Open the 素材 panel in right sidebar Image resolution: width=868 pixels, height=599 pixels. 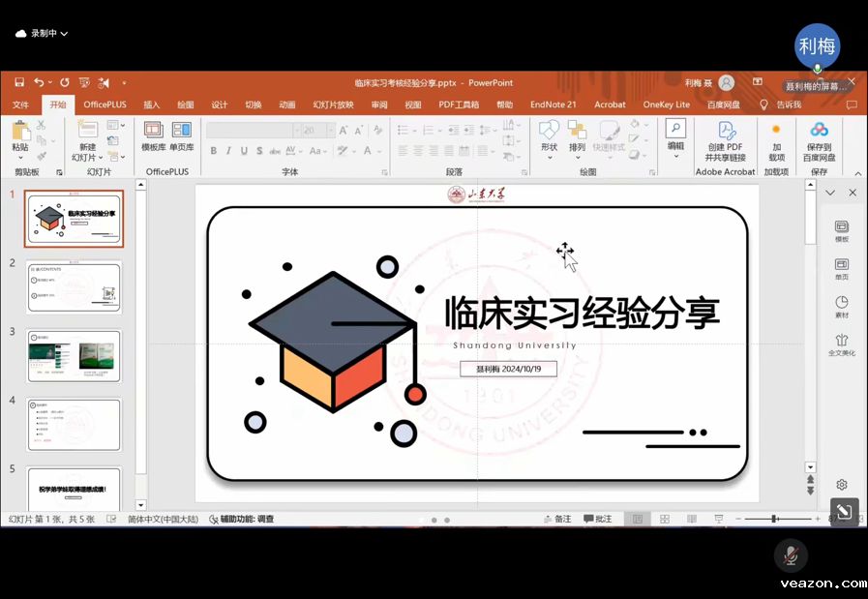click(x=841, y=307)
